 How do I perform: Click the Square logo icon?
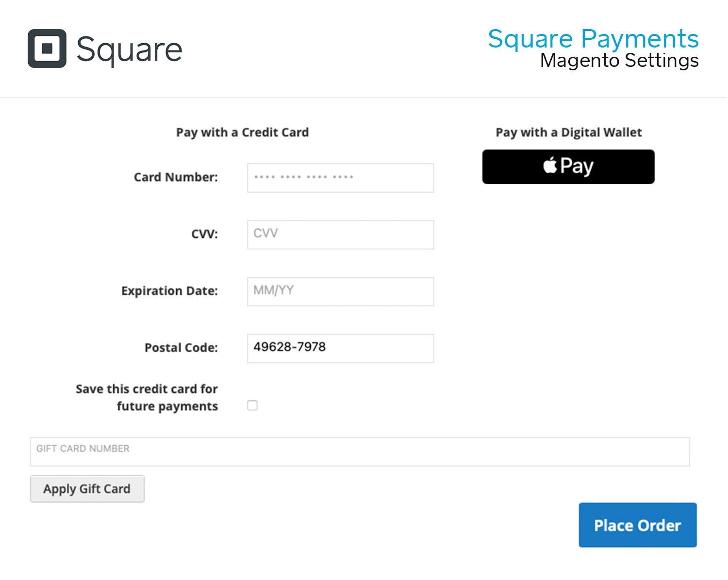[x=47, y=48]
